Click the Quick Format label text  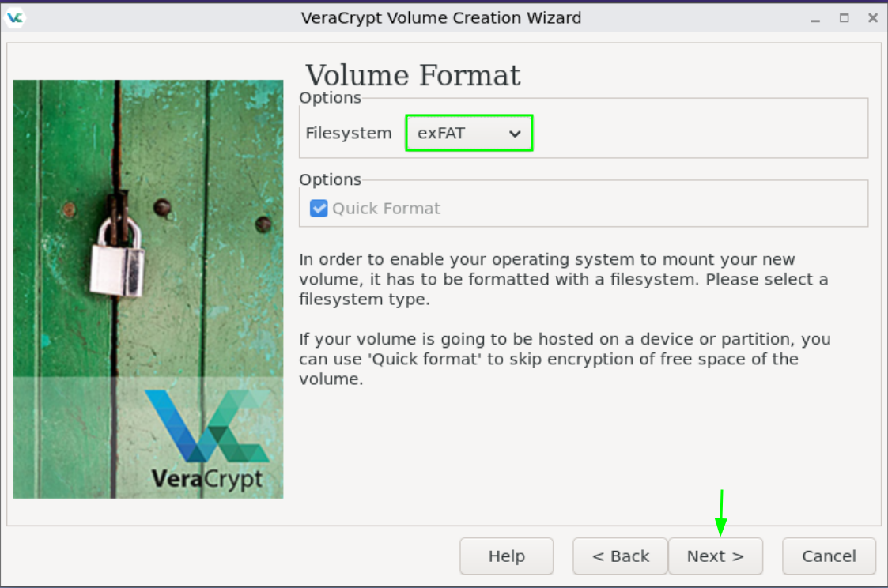coord(386,209)
